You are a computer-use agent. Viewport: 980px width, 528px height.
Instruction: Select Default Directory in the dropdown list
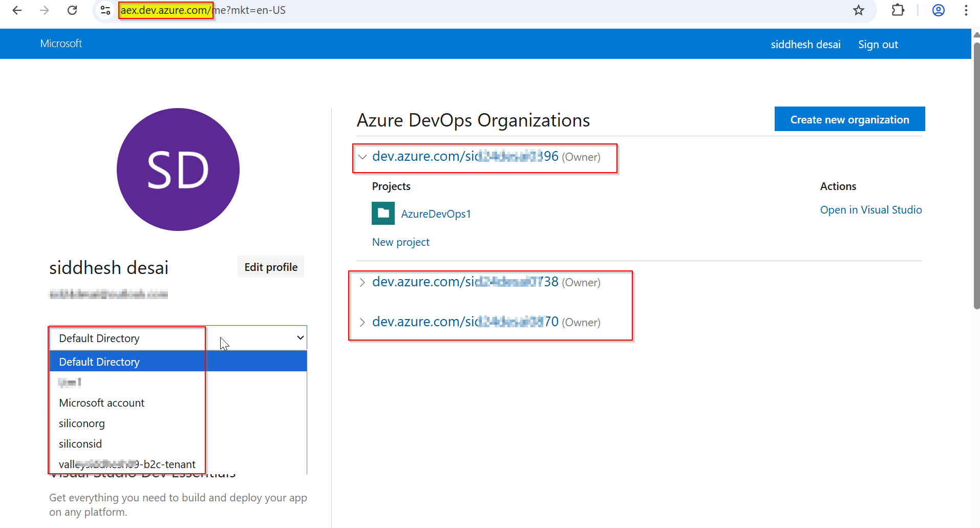pos(178,362)
